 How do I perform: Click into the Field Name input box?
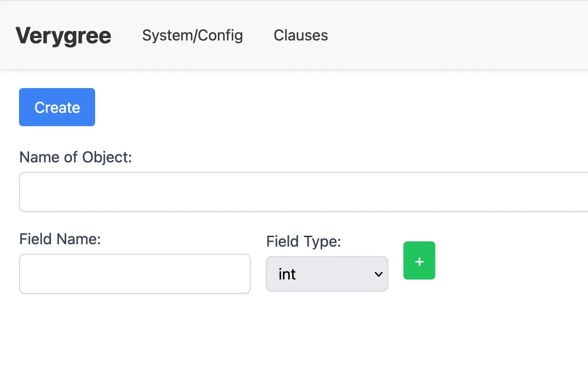tap(135, 274)
